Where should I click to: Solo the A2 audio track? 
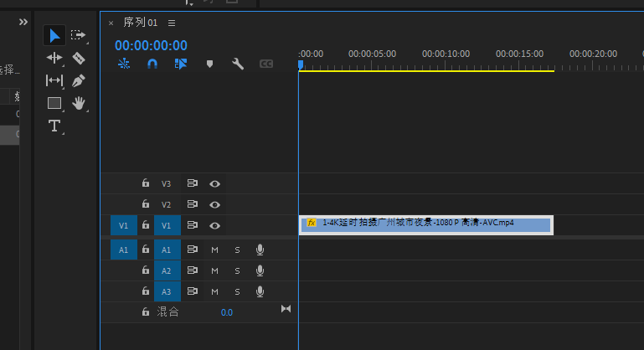(237, 270)
